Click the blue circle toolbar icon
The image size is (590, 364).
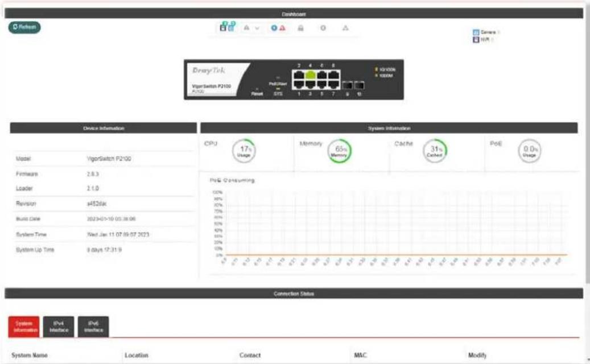coord(274,28)
